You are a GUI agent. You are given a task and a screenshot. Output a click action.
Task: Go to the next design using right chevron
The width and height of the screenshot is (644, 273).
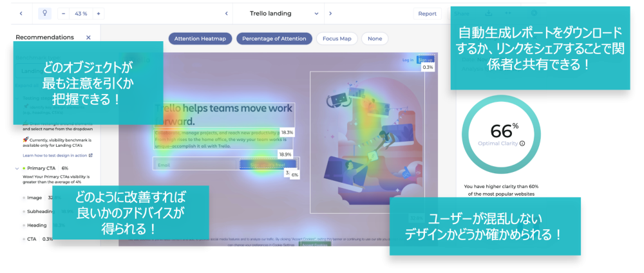tap(330, 14)
